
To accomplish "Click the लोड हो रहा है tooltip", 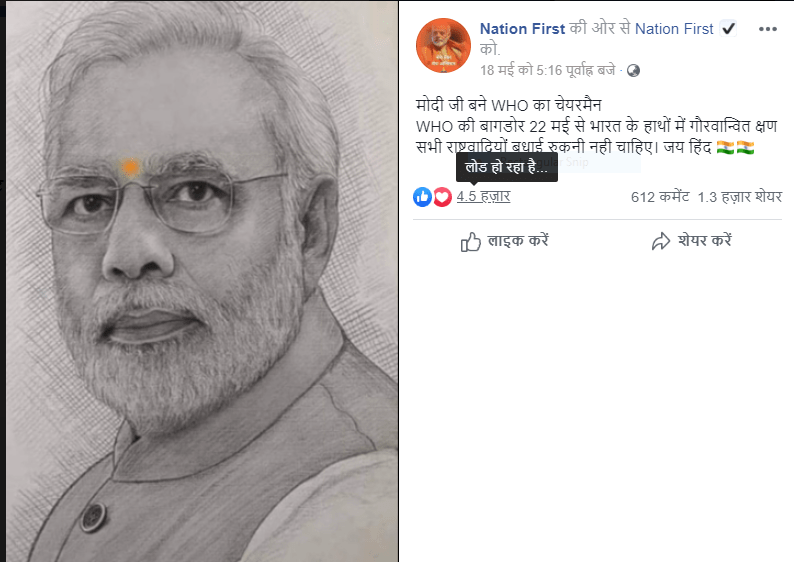I will coord(507,167).
